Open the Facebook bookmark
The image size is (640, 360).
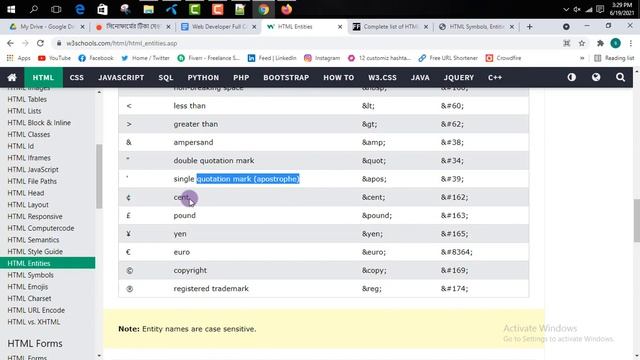[96, 58]
